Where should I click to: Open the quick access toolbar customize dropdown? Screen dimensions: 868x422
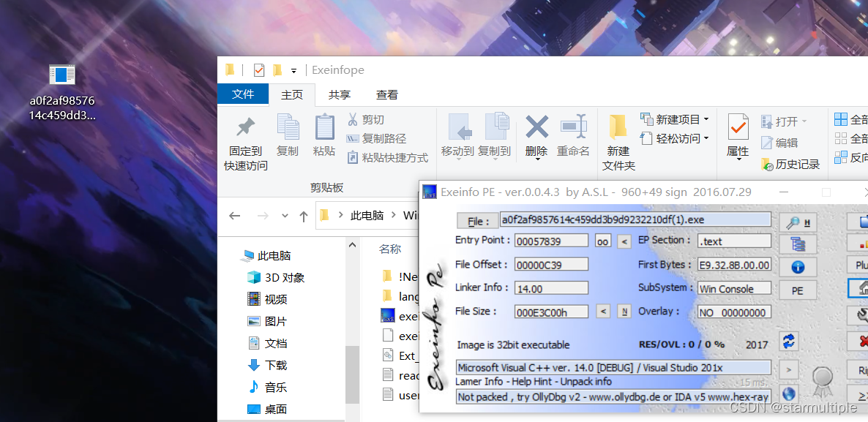294,71
